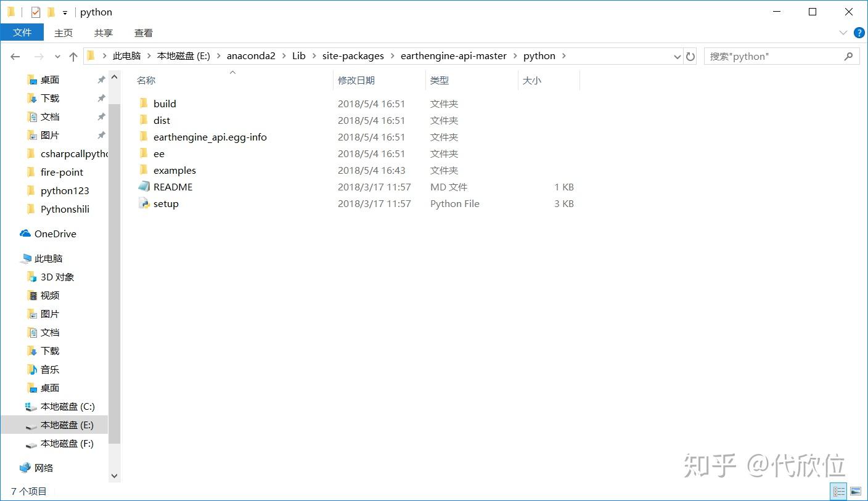Image resolution: width=868 pixels, height=501 pixels.
Task: Open item properties from the quick access toolbar
Action: (35, 12)
